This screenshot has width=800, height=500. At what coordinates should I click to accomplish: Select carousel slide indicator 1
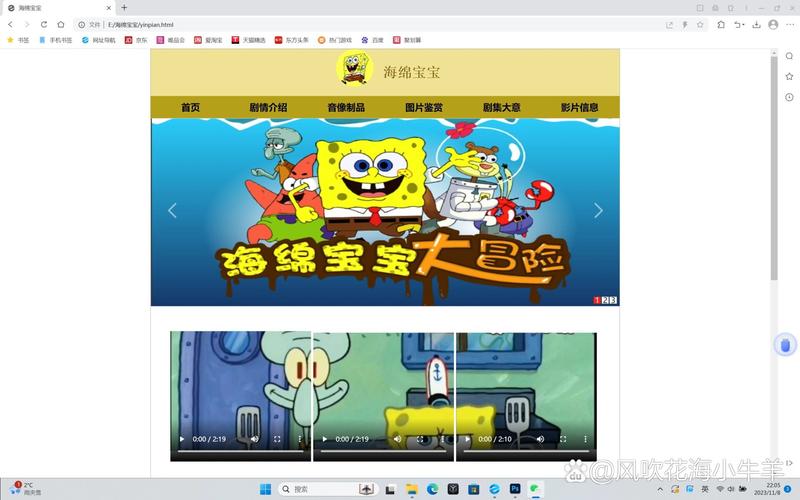[596, 300]
